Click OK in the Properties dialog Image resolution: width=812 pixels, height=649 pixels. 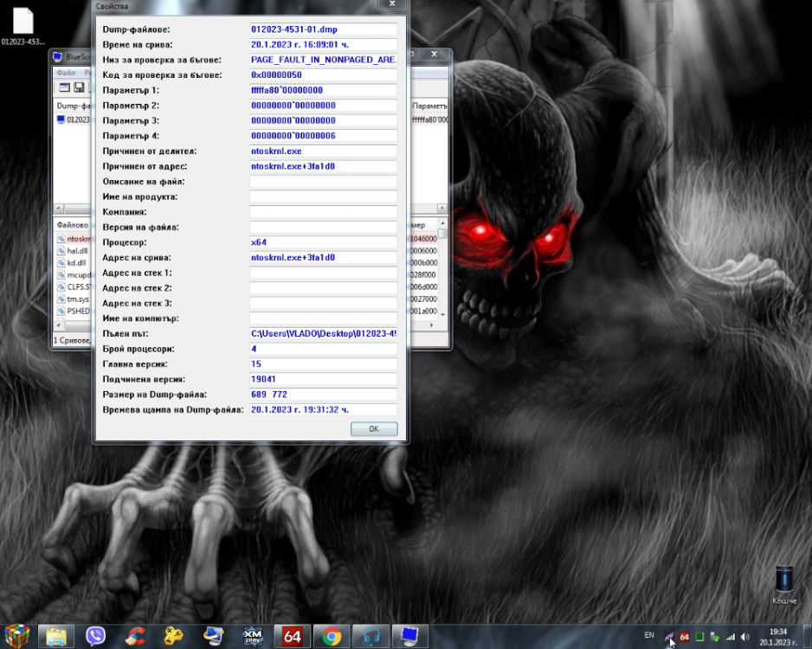coord(374,428)
